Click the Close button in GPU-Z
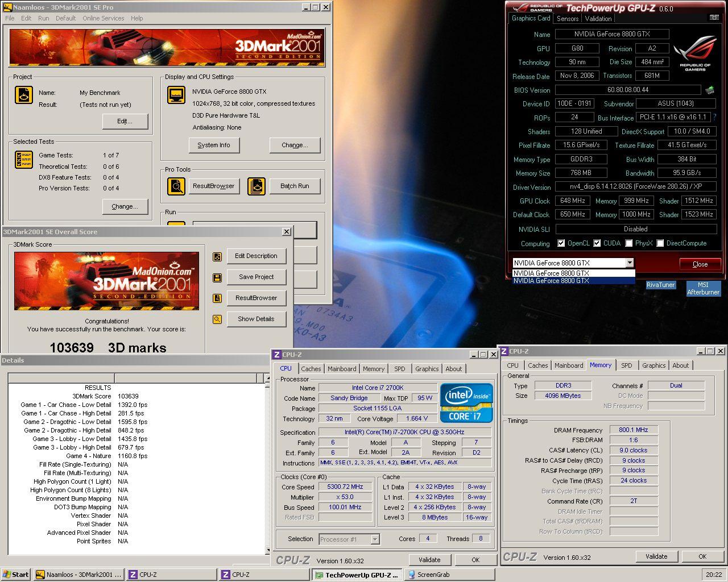 click(x=700, y=264)
